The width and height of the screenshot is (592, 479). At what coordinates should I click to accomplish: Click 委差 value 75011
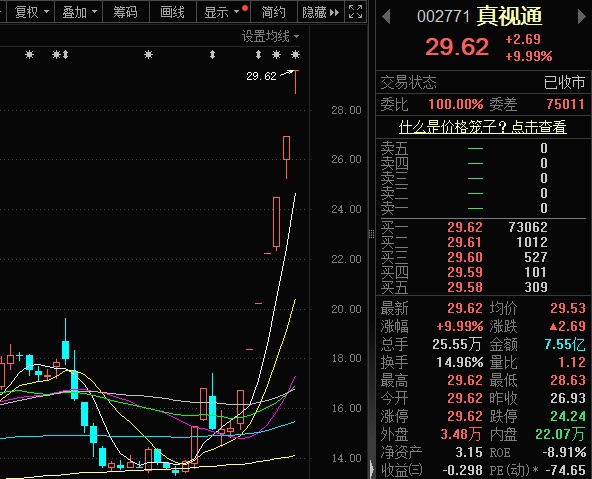click(x=565, y=104)
